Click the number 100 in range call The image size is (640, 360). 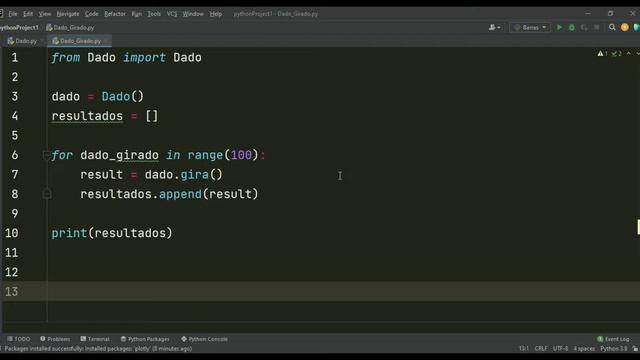pyautogui.click(x=241, y=155)
